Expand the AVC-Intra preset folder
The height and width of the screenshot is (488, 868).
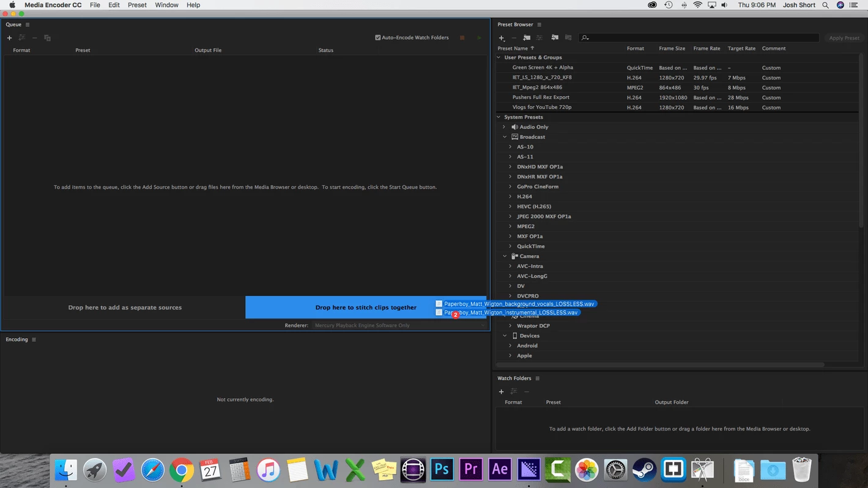(x=511, y=266)
